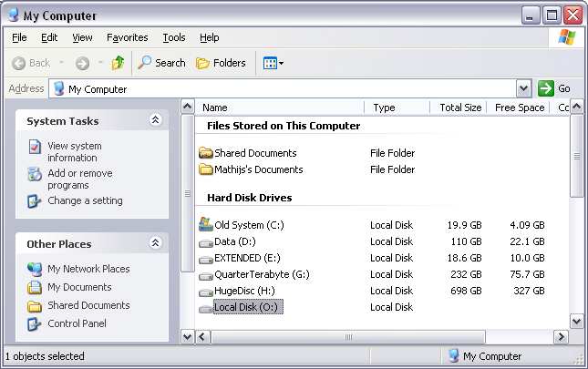Click the My Network Places icon
This screenshot has height=369, width=588.
click(x=35, y=269)
